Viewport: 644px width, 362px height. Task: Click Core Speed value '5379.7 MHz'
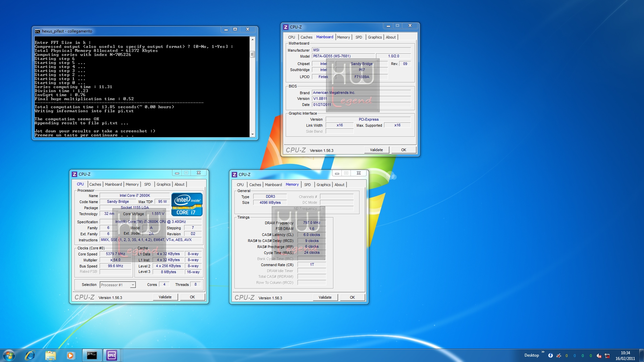point(115,254)
